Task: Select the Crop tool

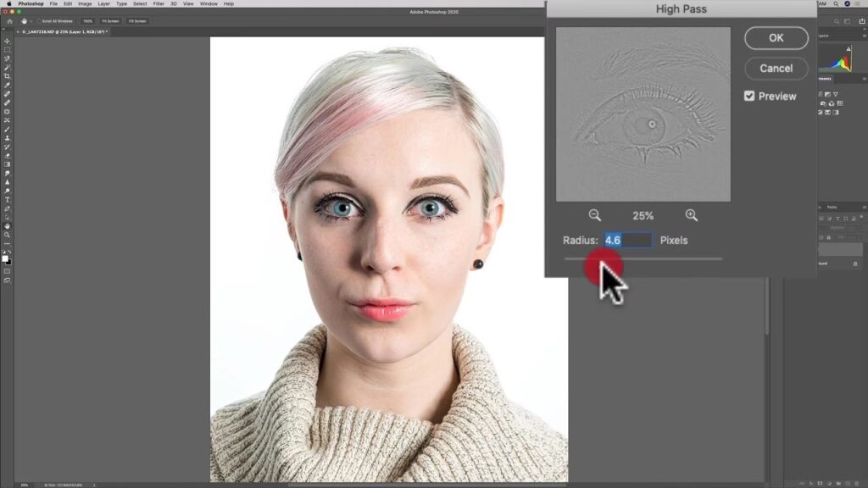Action: tap(7, 76)
